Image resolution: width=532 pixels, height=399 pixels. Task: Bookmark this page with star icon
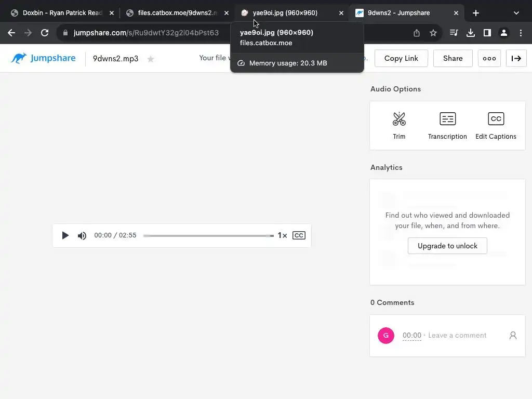tap(433, 33)
